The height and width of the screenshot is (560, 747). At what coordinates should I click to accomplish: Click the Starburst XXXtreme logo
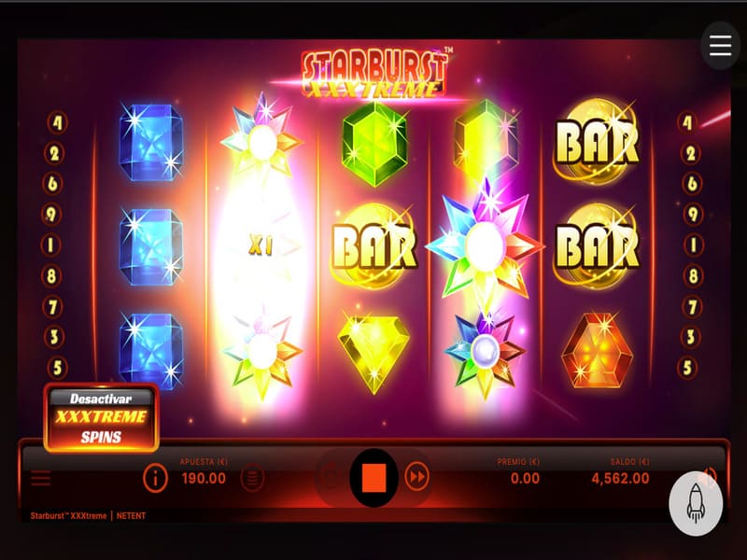pos(375,74)
